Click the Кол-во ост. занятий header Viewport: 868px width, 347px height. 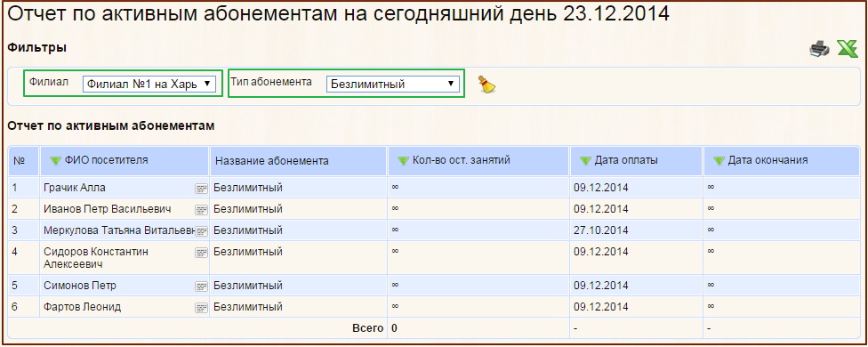coord(478,161)
